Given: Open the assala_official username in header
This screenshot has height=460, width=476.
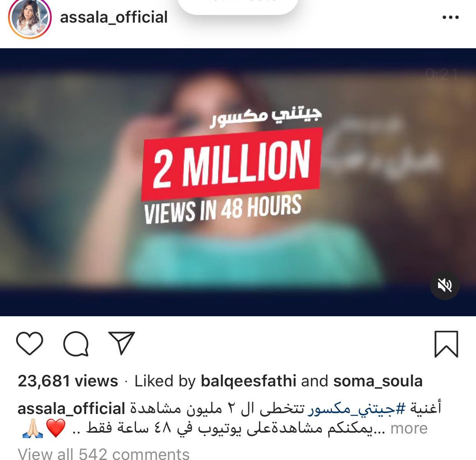Looking at the screenshot, I should click(x=114, y=17).
